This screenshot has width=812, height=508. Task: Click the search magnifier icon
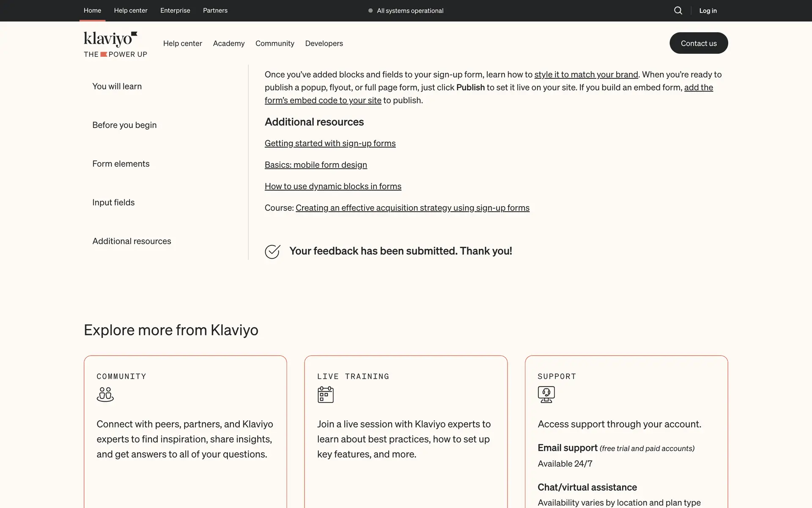(x=678, y=11)
